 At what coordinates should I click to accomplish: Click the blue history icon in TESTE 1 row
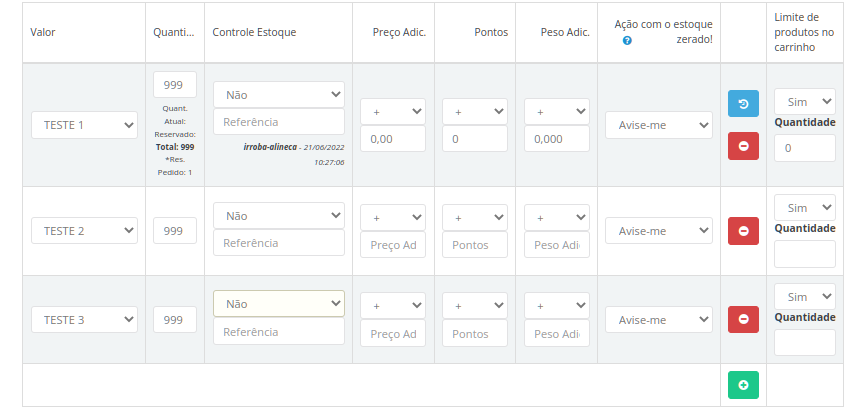tap(743, 105)
